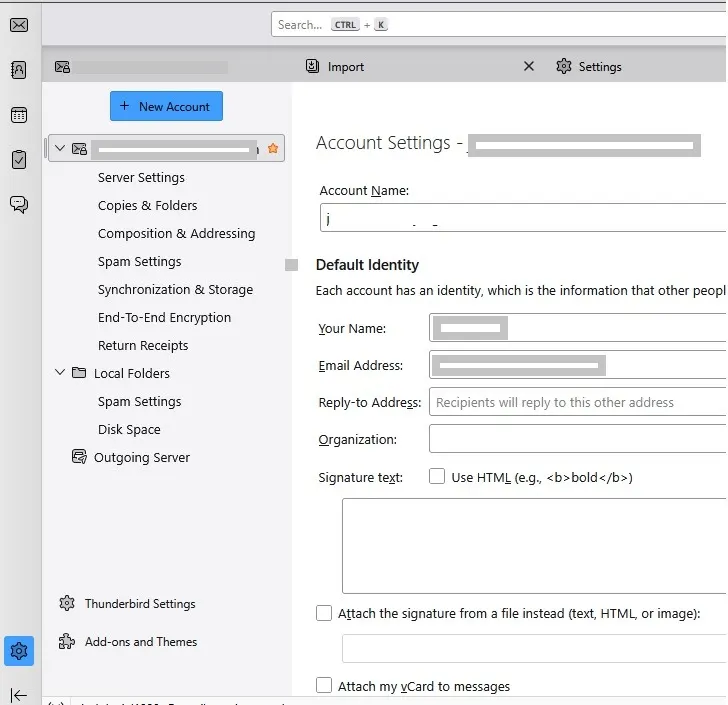728x705 pixels.
Task: Click the Email Address field
Action: (578, 365)
